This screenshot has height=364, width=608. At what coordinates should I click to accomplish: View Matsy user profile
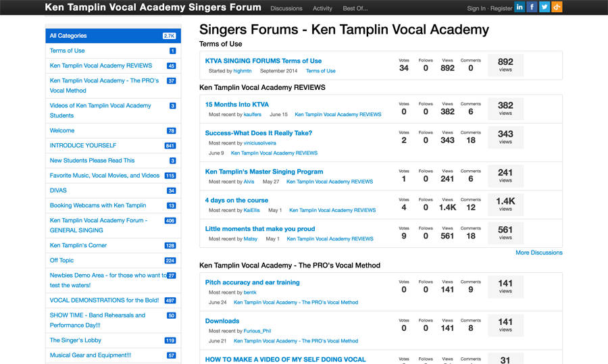(251, 239)
